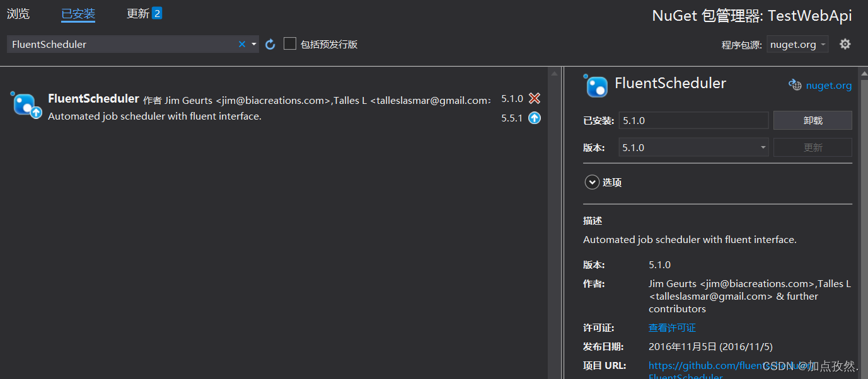This screenshot has height=379, width=868.
Task: Click the FluentScheduler icon in the details pane
Action: point(596,86)
